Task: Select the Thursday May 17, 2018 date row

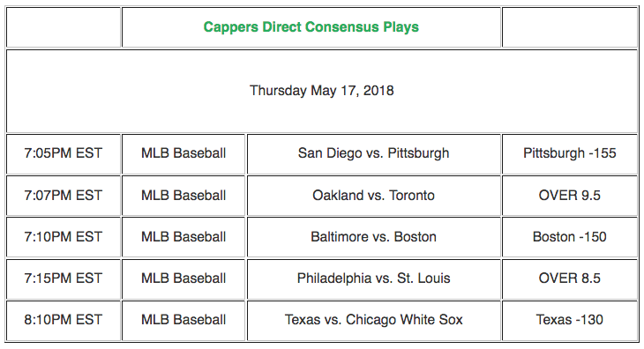Action: click(x=322, y=91)
